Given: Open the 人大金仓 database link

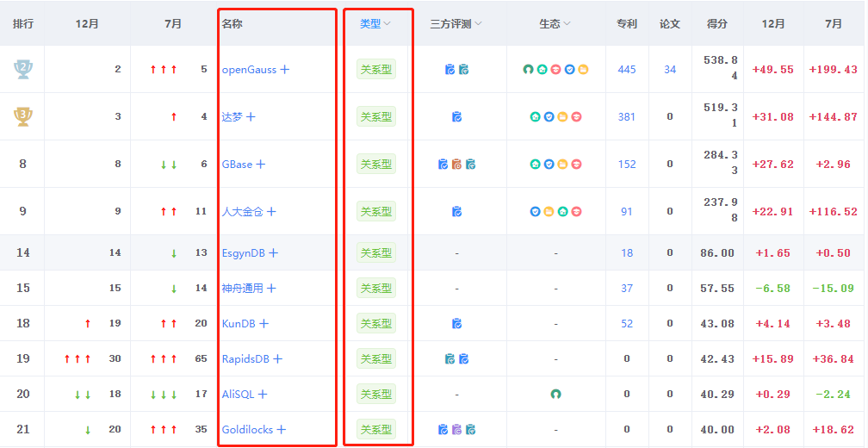Looking at the screenshot, I should pos(243,212).
